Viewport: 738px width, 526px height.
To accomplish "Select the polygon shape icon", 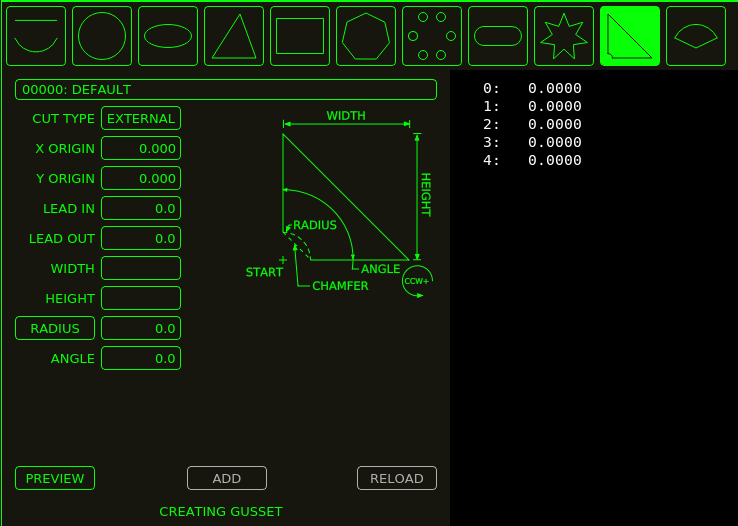I will click(366, 36).
